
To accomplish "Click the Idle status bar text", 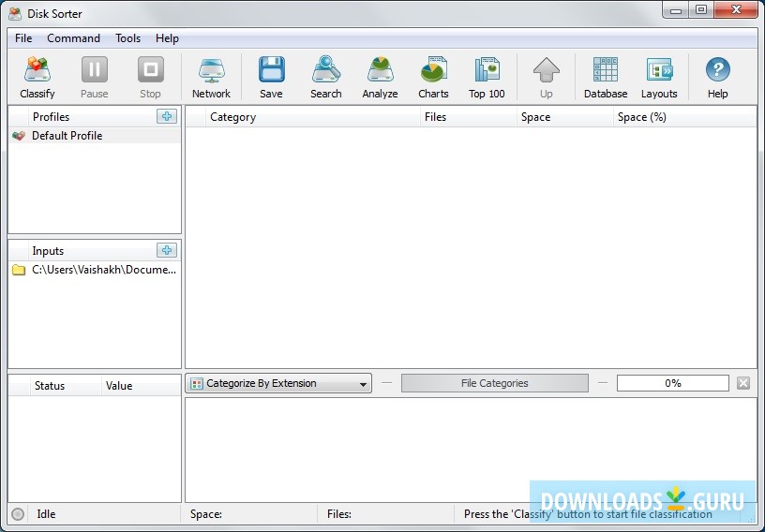I will click(x=46, y=514).
